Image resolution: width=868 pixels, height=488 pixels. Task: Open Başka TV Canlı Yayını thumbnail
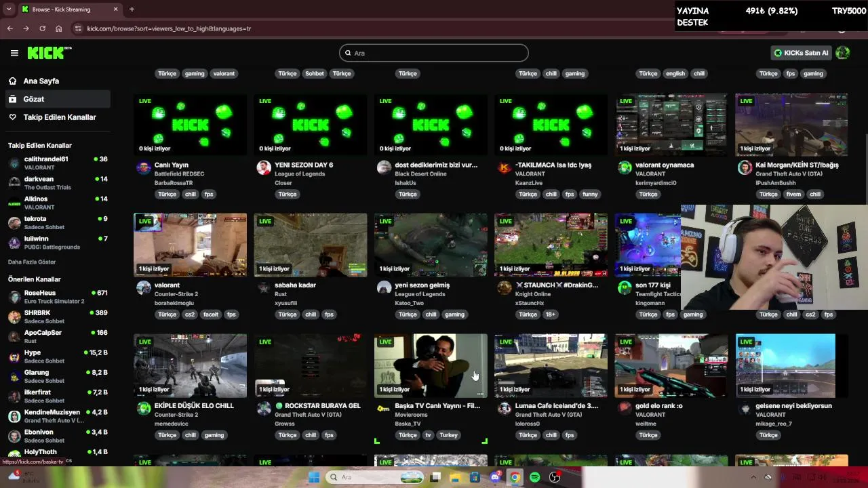pyautogui.click(x=431, y=366)
